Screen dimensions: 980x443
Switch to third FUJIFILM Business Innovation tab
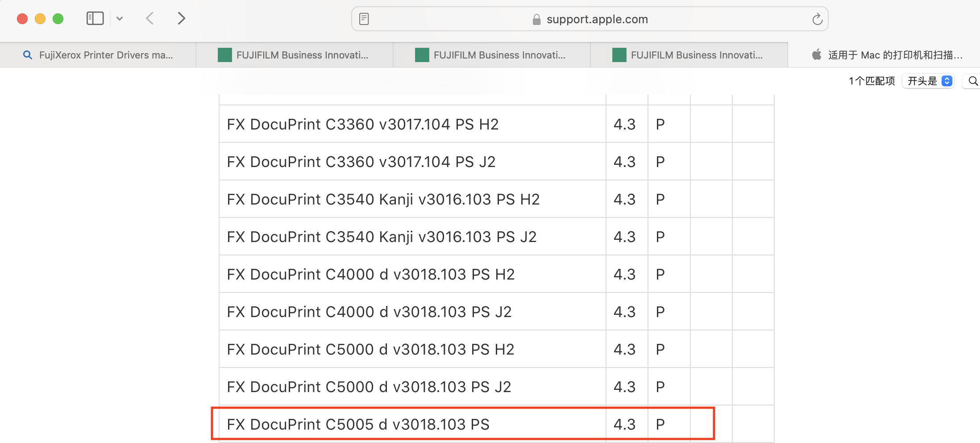[689, 55]
